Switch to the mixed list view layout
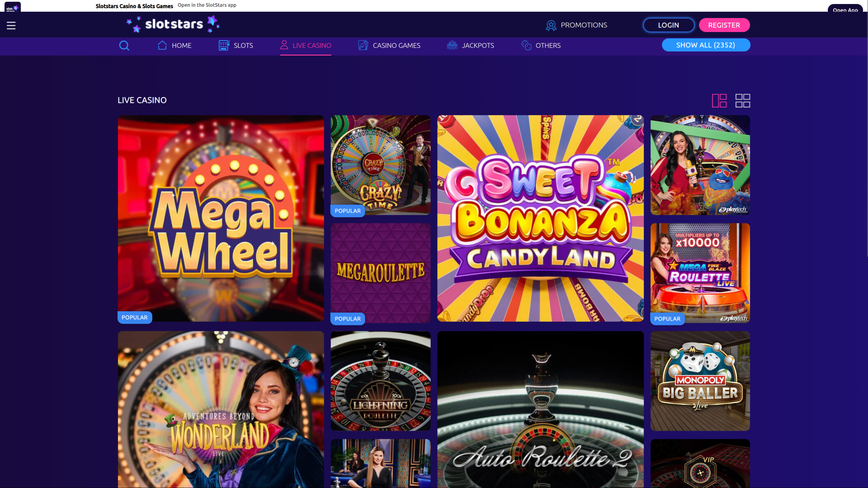This screenshot has height=488, width=868. [720, 100]
